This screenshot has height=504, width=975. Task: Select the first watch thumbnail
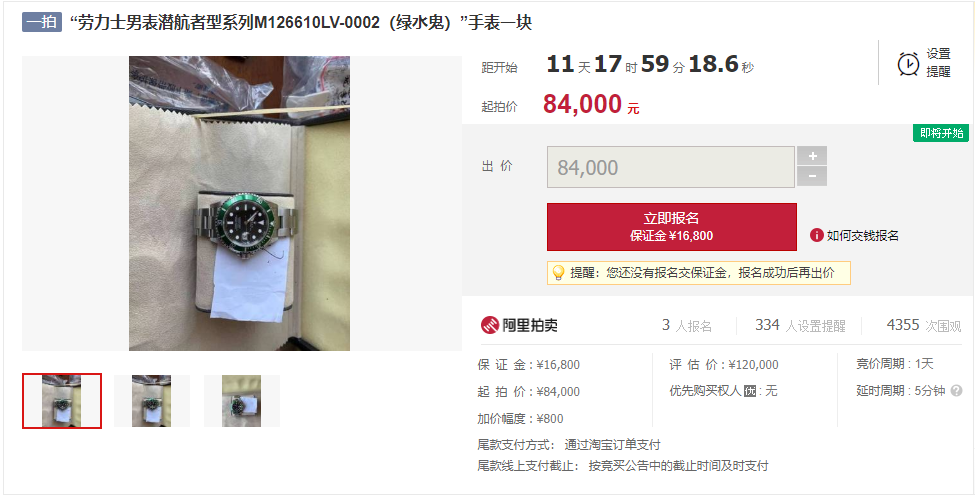point(62,401)
